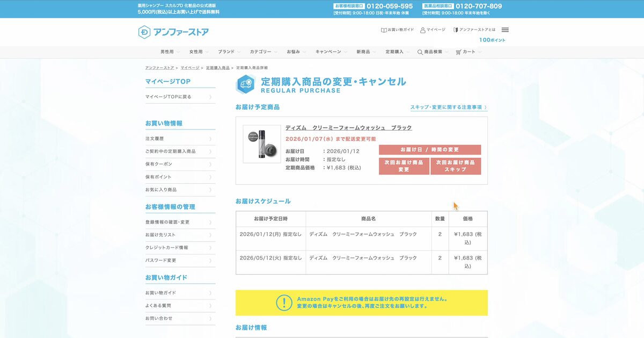Viewport: 644px width, 338px height.
Task: Open the 女性用 menu
Action: tap(196, 52)
